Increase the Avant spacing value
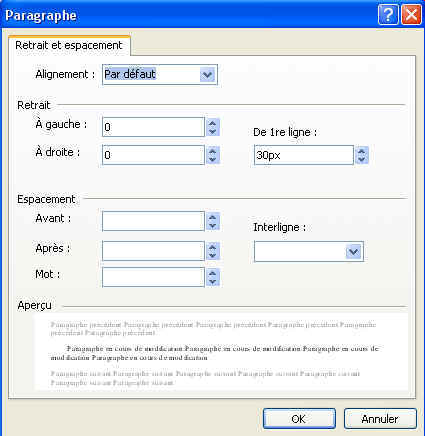The height and width of the screenshot is (436, 425). coord(213,217)
